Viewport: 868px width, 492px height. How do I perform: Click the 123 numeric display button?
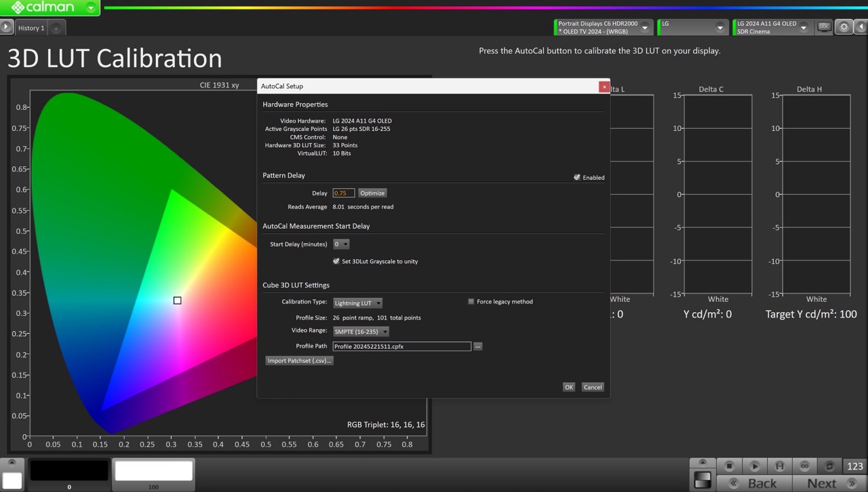[855, 466]
